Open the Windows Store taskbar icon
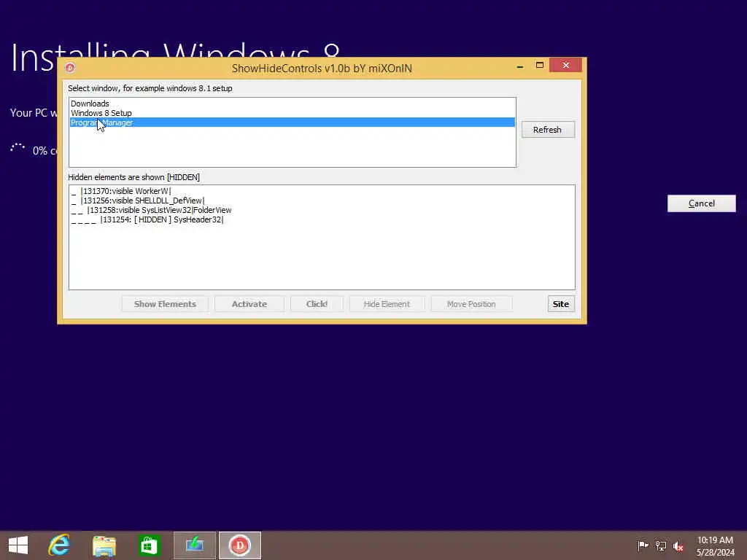Screen dimensions: 747x560 [x=149, y=545]
